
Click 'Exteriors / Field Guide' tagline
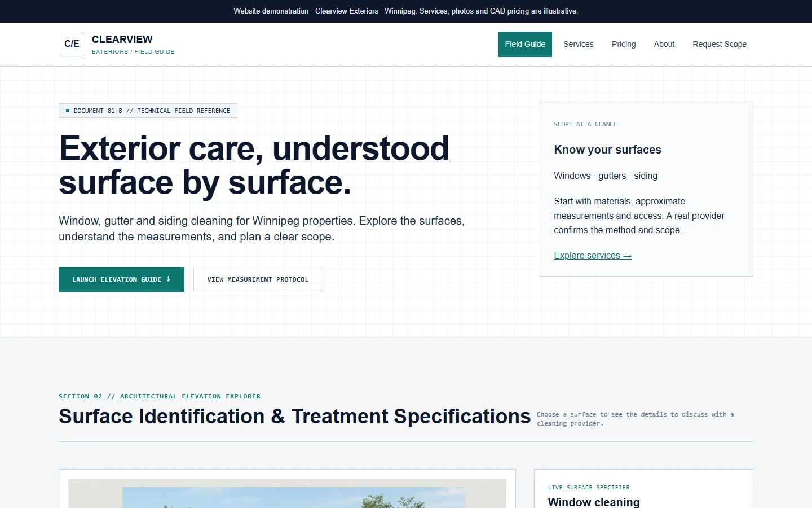(x=133, y=52)
